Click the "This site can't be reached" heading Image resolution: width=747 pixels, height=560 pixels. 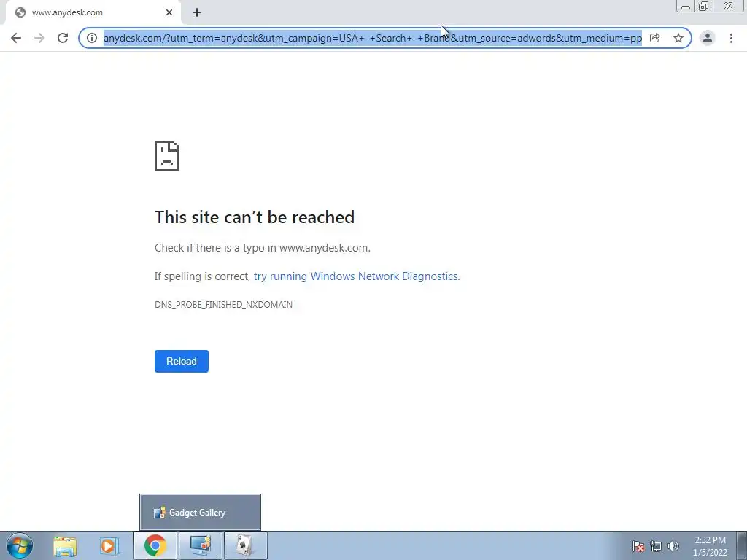pos(255,217)
